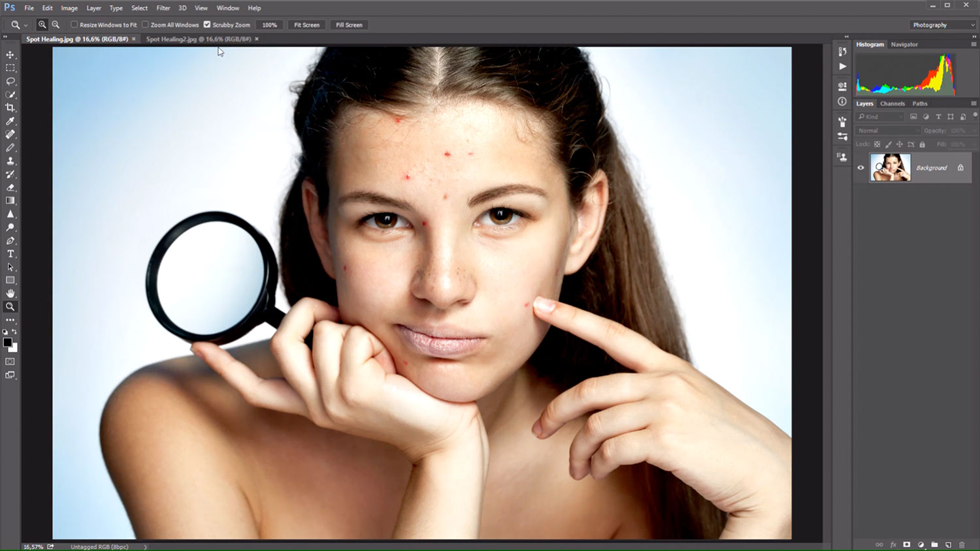Enable Resize Windows to Fit checkbox
The image size is (980, 551).
[x=74, y=25]
